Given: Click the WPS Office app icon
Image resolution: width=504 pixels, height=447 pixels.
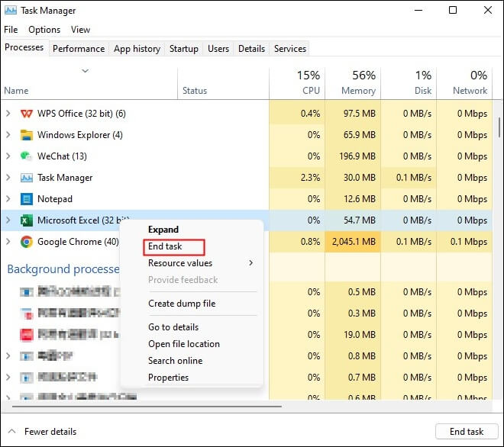Looking at the screenshot, I should click(x=26, y=114).
